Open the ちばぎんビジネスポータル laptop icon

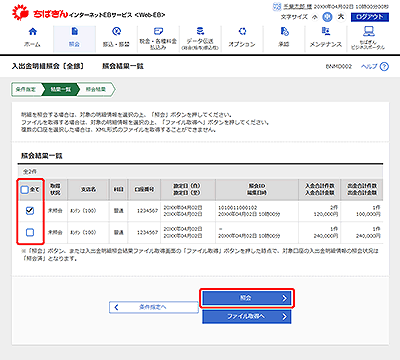pos(368,31)
